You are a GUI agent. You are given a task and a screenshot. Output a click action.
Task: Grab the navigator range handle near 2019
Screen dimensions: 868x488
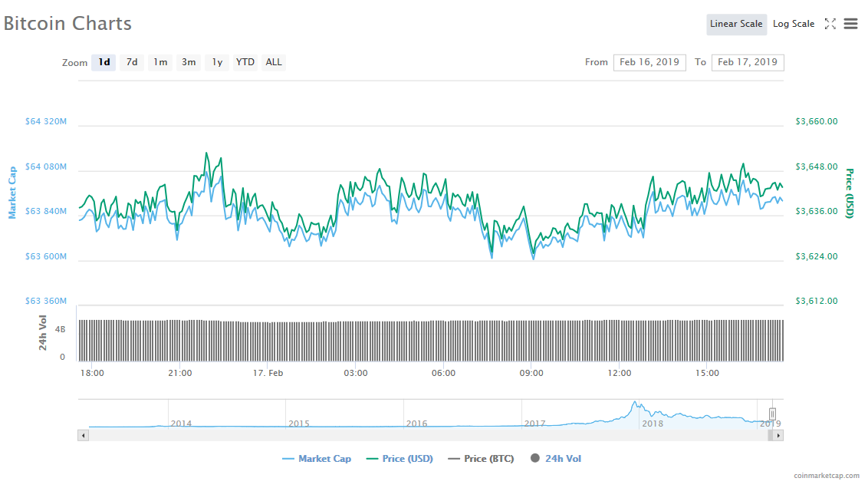[x=772, y=414]
